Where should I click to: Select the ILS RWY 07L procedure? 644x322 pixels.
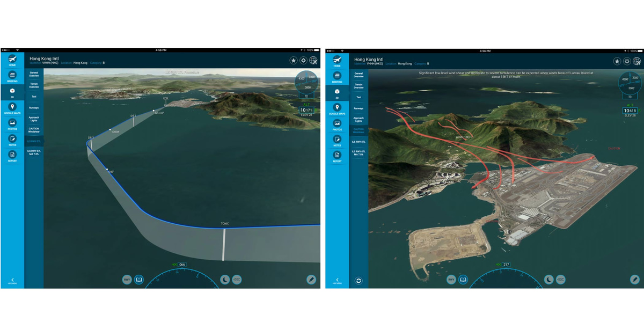coord(34,141)
